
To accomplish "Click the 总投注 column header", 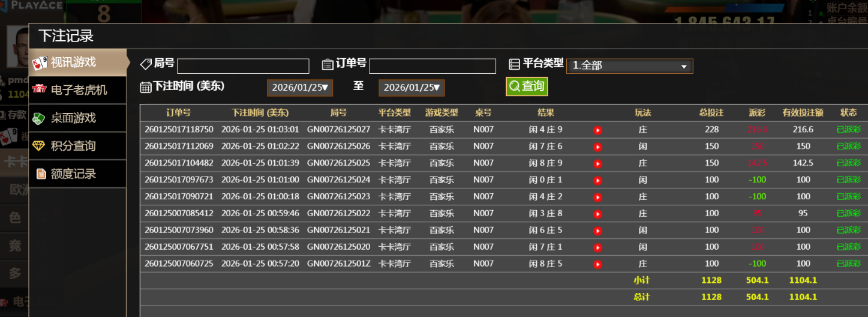I will coord(711,112).
